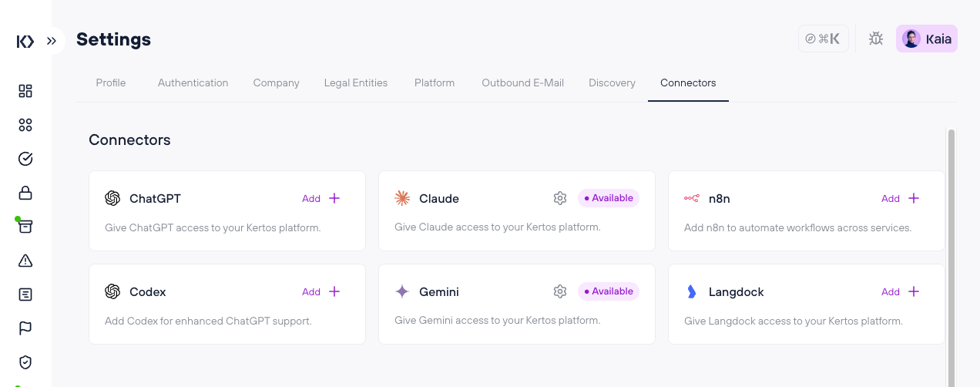Switch to the Company tab
The image size is (980, 387).
coord(276,82)
